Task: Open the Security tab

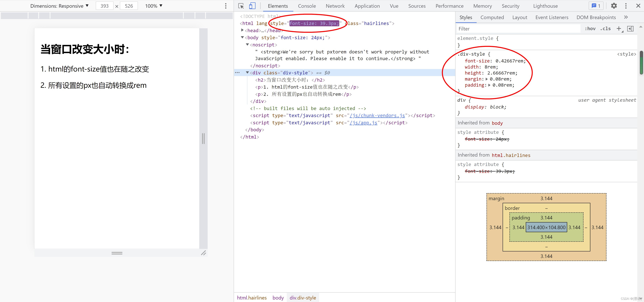Action: coord(511,6)
